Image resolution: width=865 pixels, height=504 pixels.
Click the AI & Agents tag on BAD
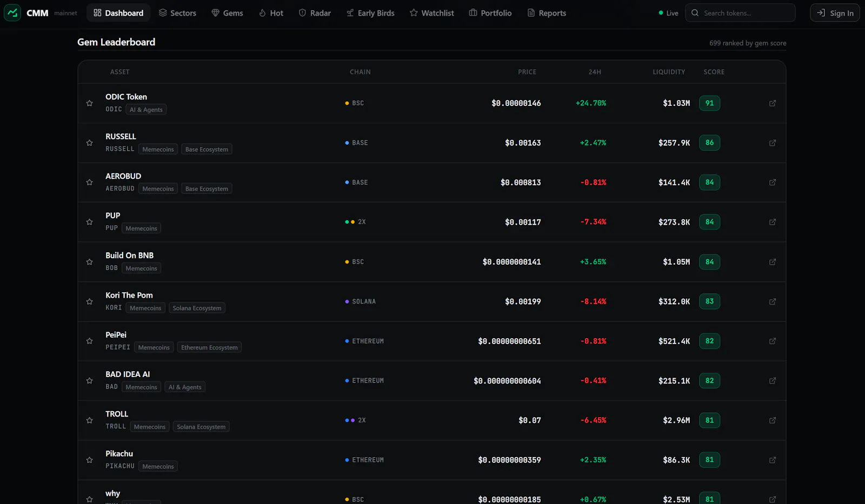tap(185, 387)
